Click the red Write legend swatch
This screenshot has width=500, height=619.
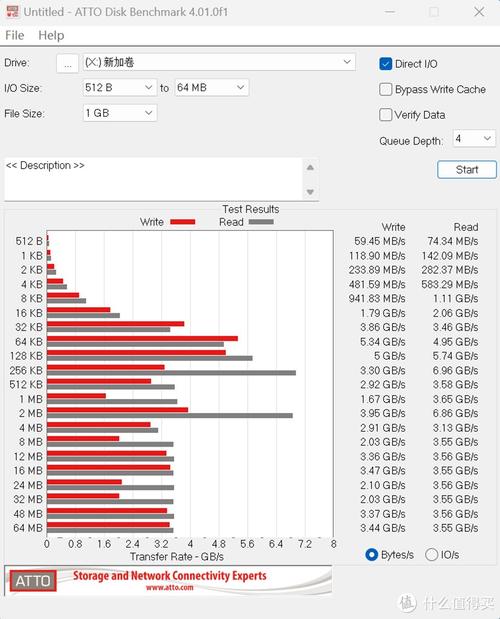[183, 222]
